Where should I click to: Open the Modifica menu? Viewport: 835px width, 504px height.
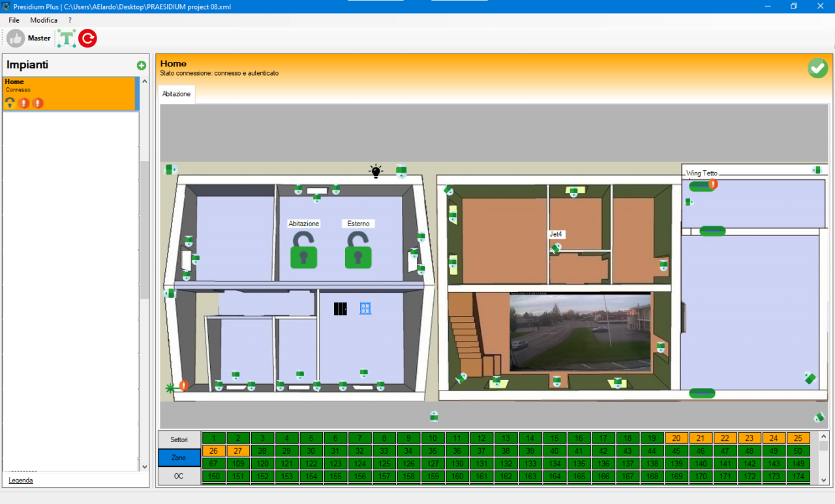coord(44,20)
